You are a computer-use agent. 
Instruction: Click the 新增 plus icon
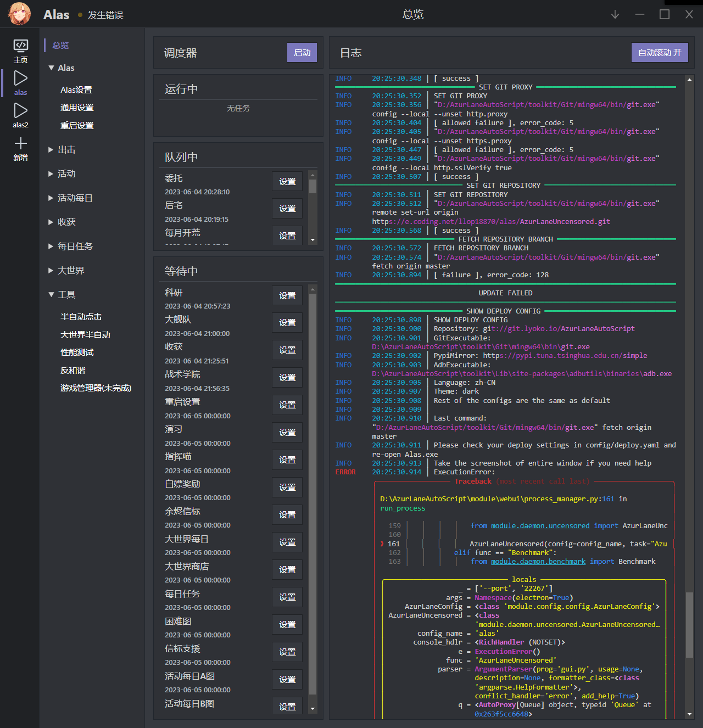pos(20,144)
